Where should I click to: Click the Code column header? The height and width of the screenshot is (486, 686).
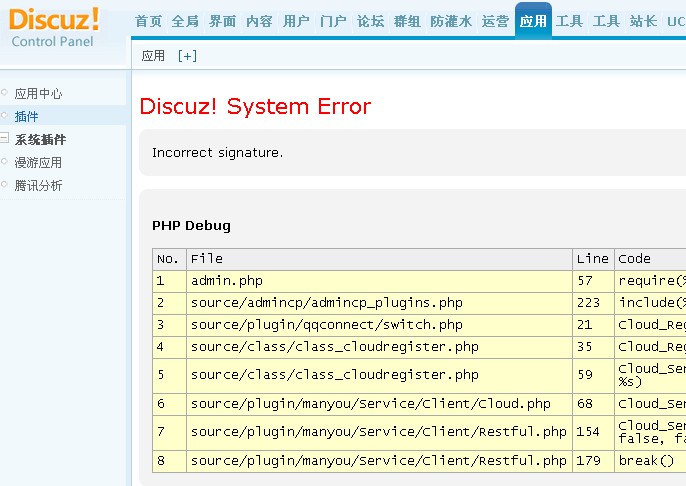[x=650, y=259]
